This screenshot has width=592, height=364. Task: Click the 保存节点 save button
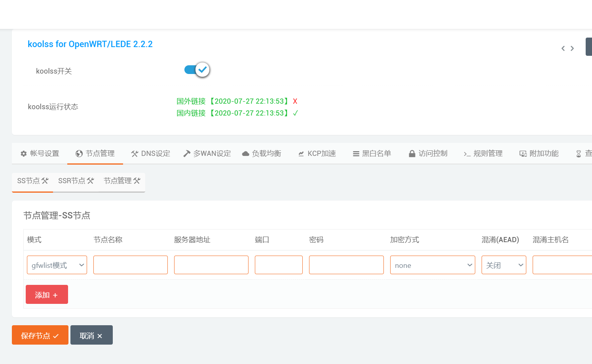[x=40, y=335]
